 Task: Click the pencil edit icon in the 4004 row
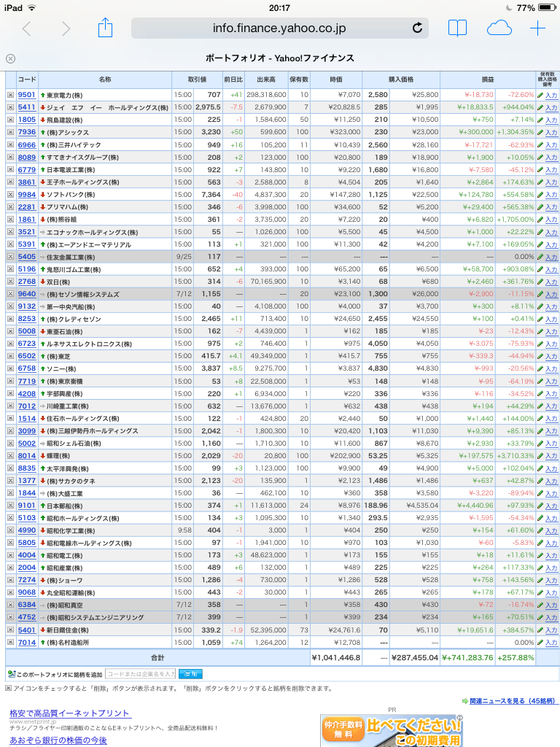[540, 555]
